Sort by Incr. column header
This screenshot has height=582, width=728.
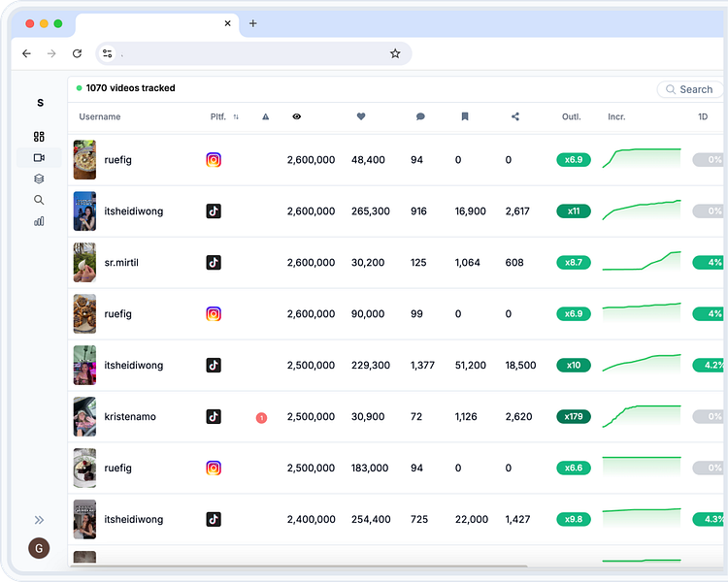point(616,117)
